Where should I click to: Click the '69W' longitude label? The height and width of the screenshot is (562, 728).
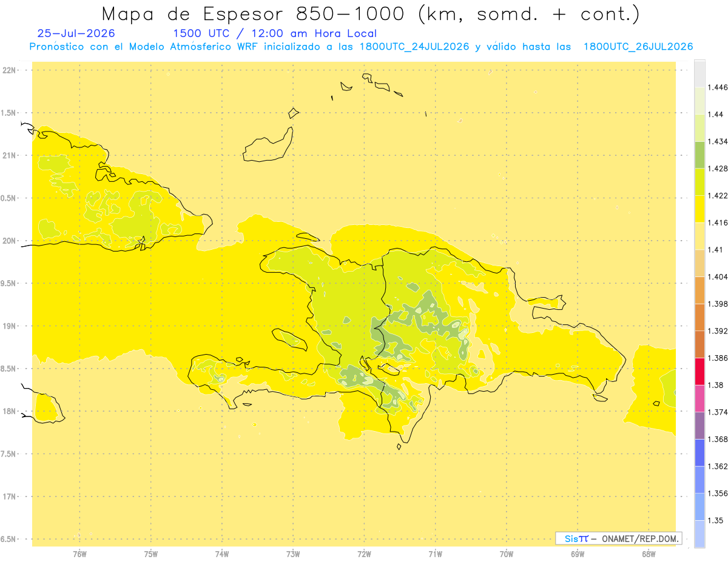pyautogui.click(x=578, y=554)
